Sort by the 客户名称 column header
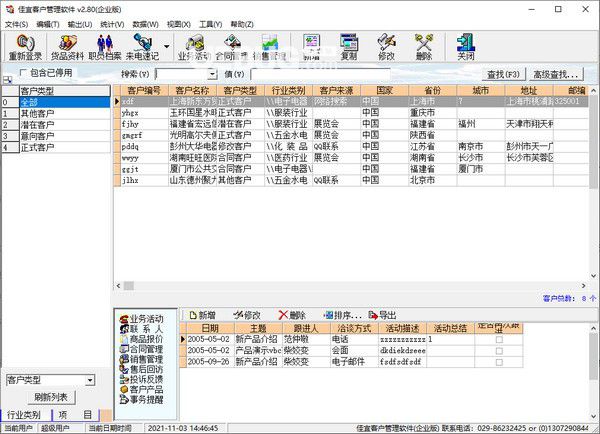This screenshot has height=434, width=600. coord(192,90)
